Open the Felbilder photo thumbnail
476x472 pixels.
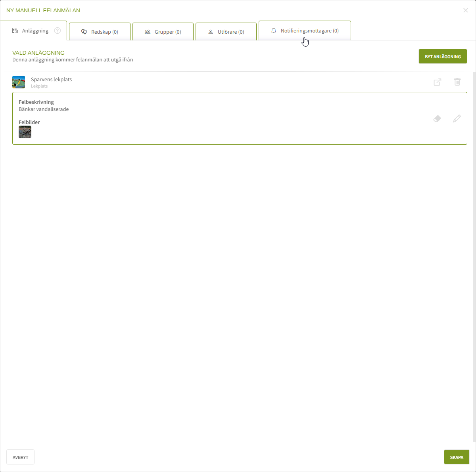tap(25, 132)
